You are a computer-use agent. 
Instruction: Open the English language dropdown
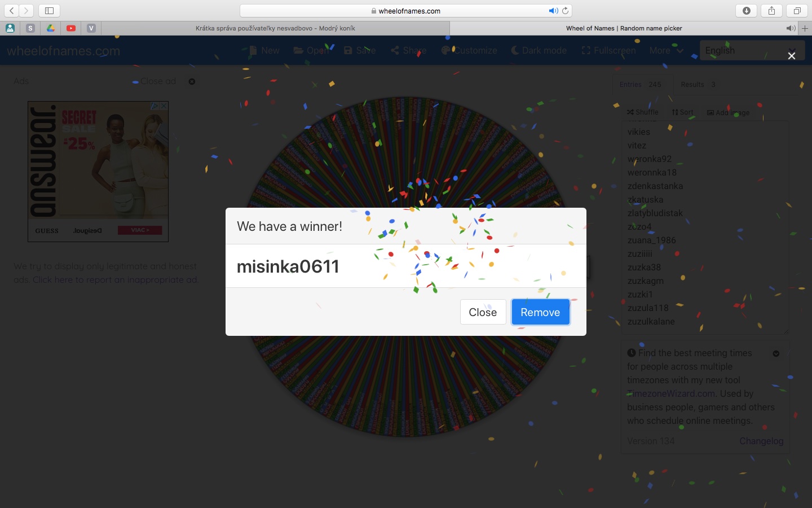click(x=750, y=50)
